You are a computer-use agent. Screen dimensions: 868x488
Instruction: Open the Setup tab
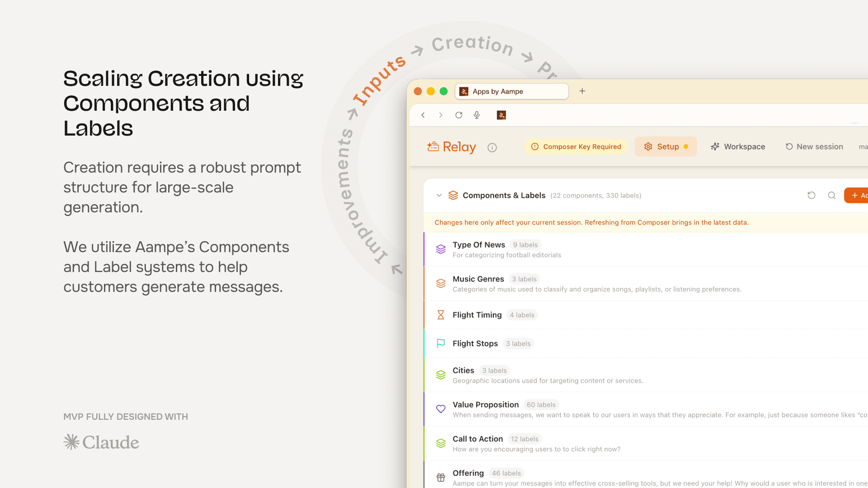(666, 147)
